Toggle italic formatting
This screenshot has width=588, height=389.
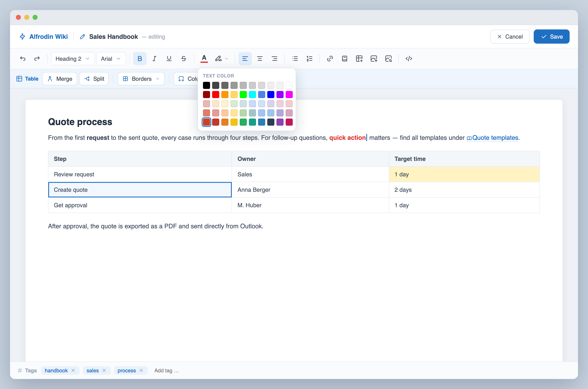pos(154,59)
